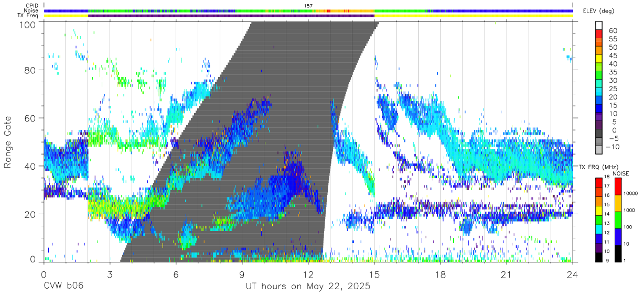Click the '21' tick on UT hours axis
The image size is (644, 297).
point(506,274)
